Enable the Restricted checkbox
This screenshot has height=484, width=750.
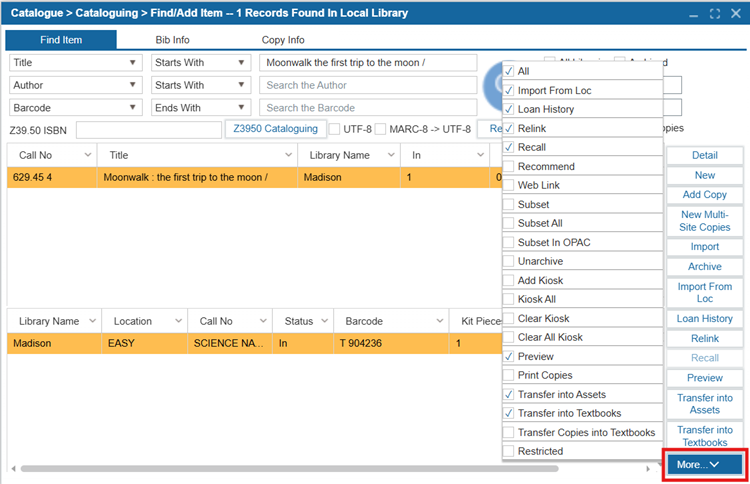[508, 451]
